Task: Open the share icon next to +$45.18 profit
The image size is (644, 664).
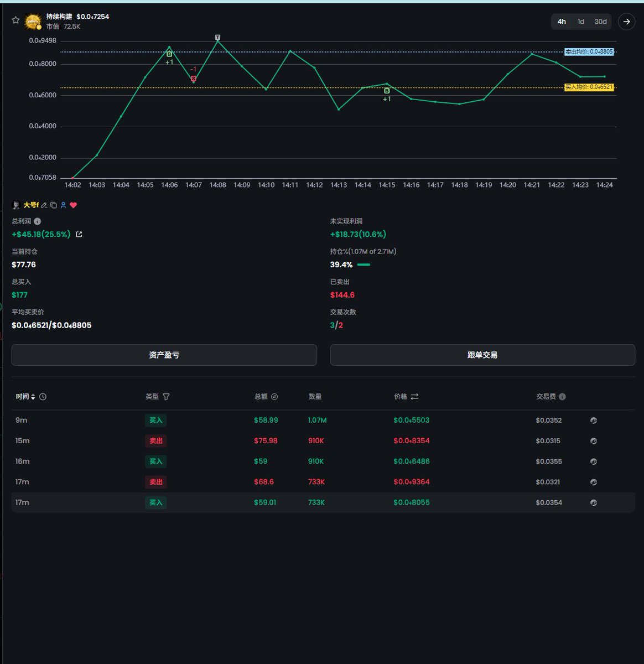Action: pyautogui.click(x=79, y=235)
